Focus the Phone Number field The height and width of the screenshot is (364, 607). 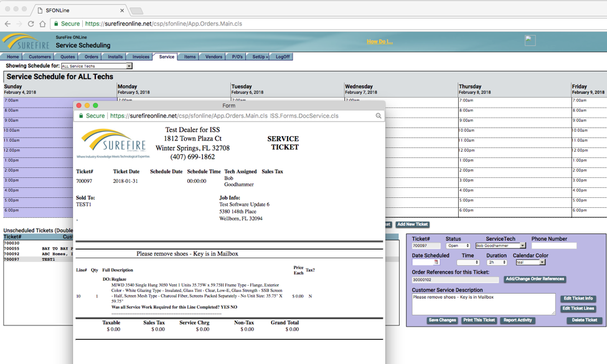554,246
